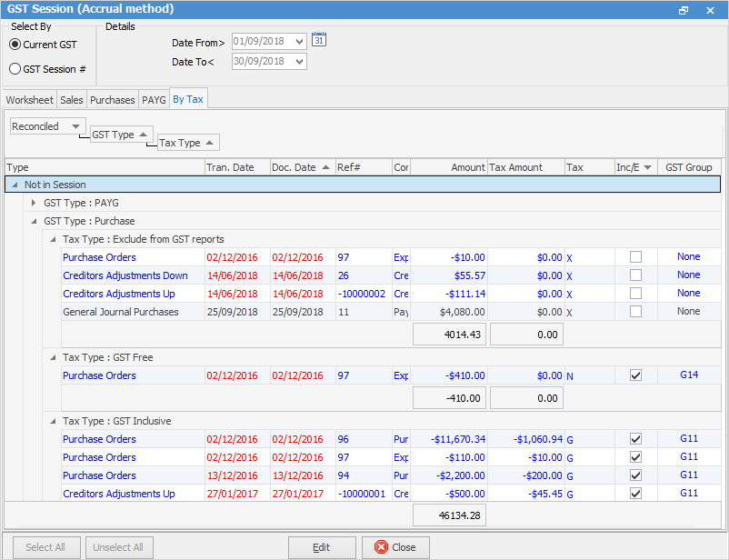The width and height of the screenshot is (729, 560).
Task: Collapse the Tax Type : GST Free group
Action: pos(51,357)
